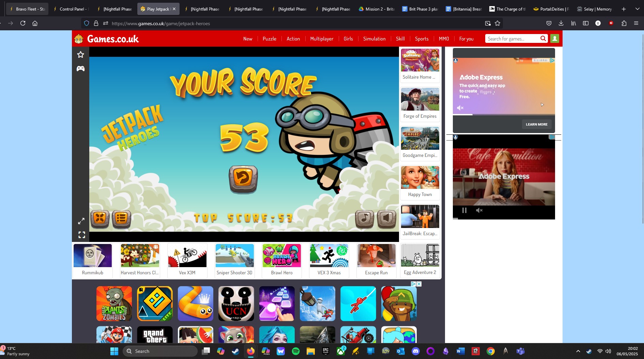This screenshot has height=359, width=644.
Task: Open Firefox downloads panel
Action: tap(561, 23)
